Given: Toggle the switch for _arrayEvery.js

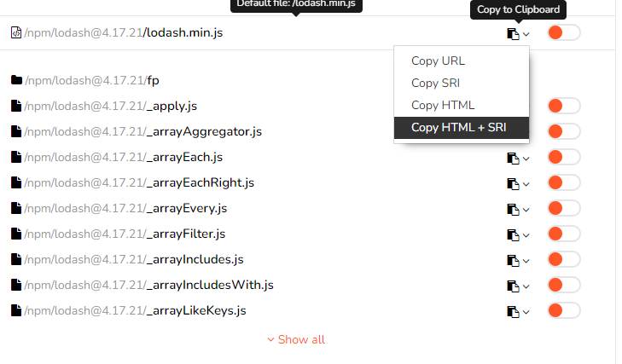Looking at the screenshot, I should [564, 208].
